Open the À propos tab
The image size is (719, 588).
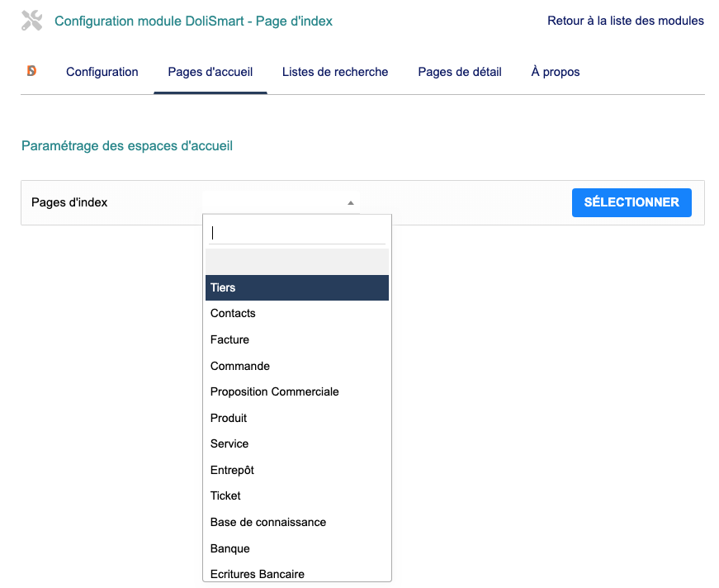[x=556, y=72]
